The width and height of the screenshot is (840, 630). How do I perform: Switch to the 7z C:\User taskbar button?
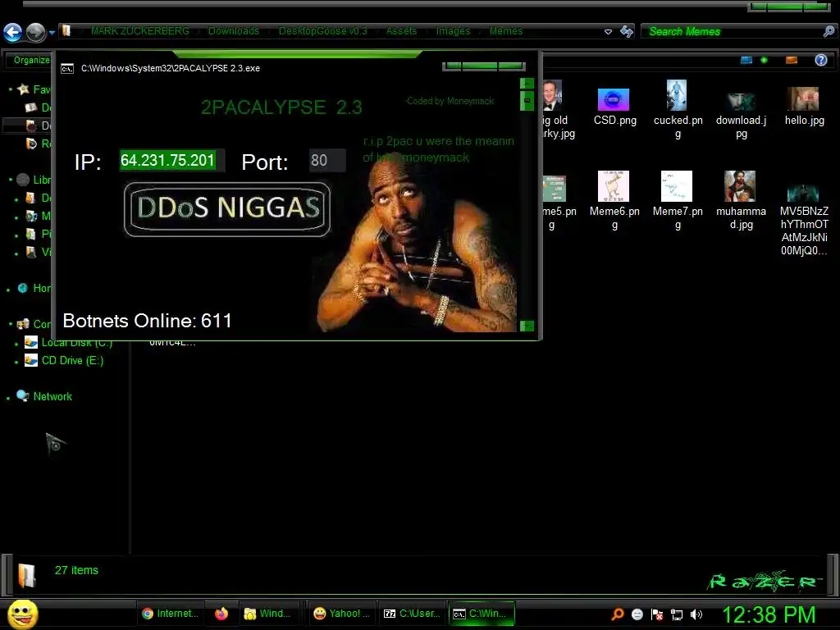coord(412,614)
